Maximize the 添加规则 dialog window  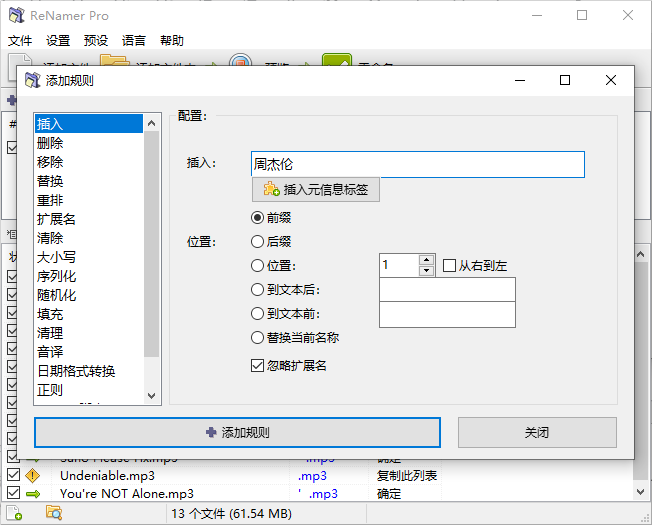point(565,80)
